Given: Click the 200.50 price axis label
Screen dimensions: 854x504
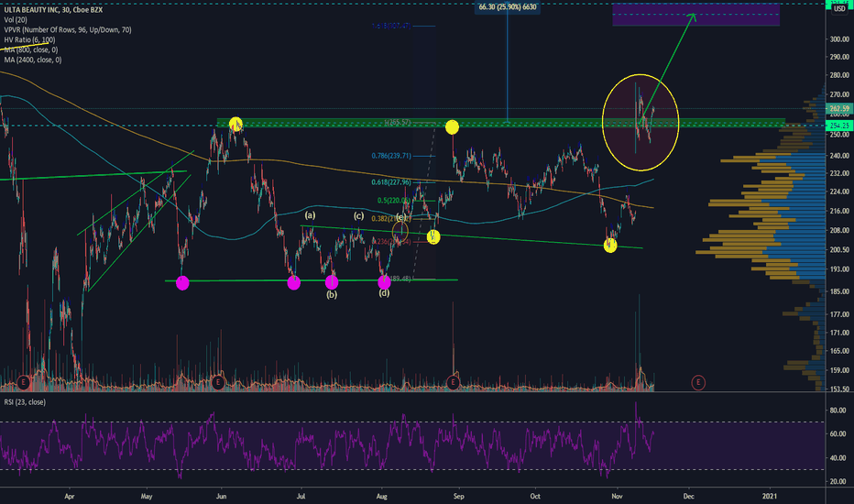Looking at the screenshot, I should pyautogui.click(x=839, y=250).
